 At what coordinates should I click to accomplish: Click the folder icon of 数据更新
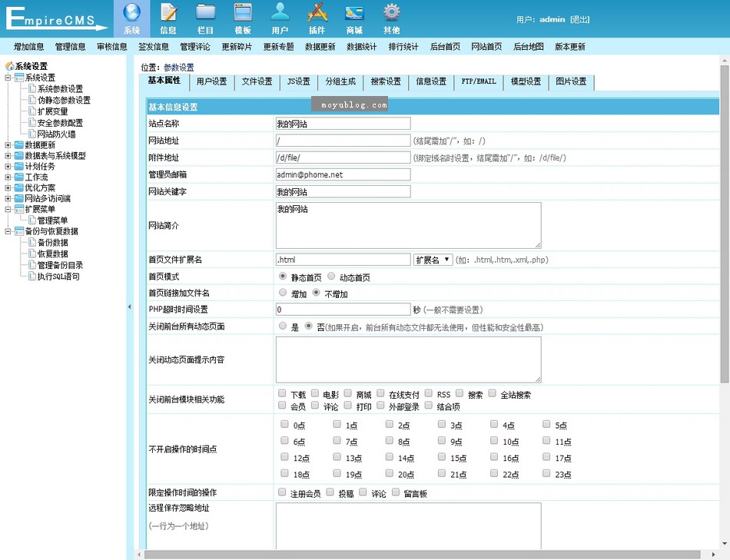point(19,144)
